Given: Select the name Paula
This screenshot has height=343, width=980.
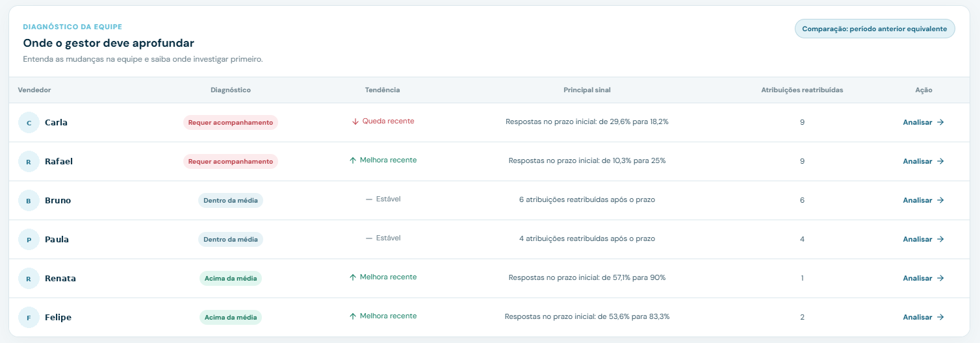Looking at the screenshot, I should [57, 240].
